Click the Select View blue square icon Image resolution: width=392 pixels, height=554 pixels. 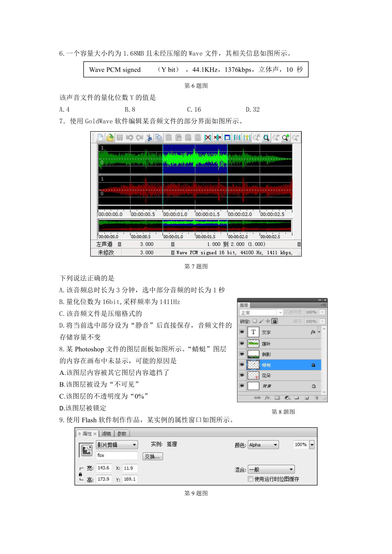pyautogui.click(x=227, y=137)
